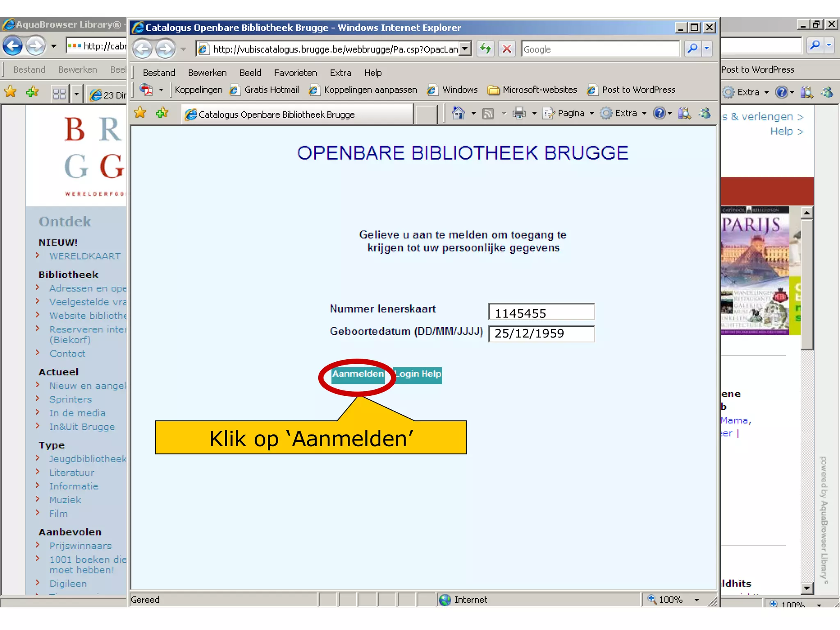
Task: Open the zoom level 100% dropdown
Action: point(696,600)
